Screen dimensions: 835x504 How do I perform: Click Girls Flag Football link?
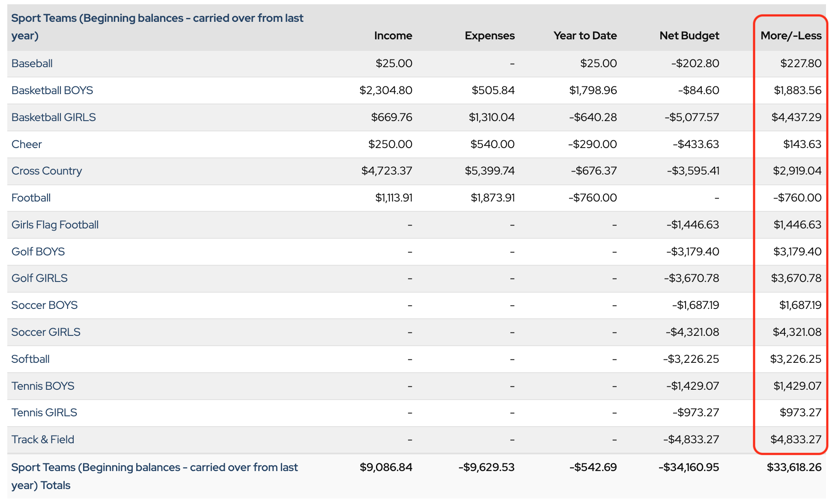[55, 225]
